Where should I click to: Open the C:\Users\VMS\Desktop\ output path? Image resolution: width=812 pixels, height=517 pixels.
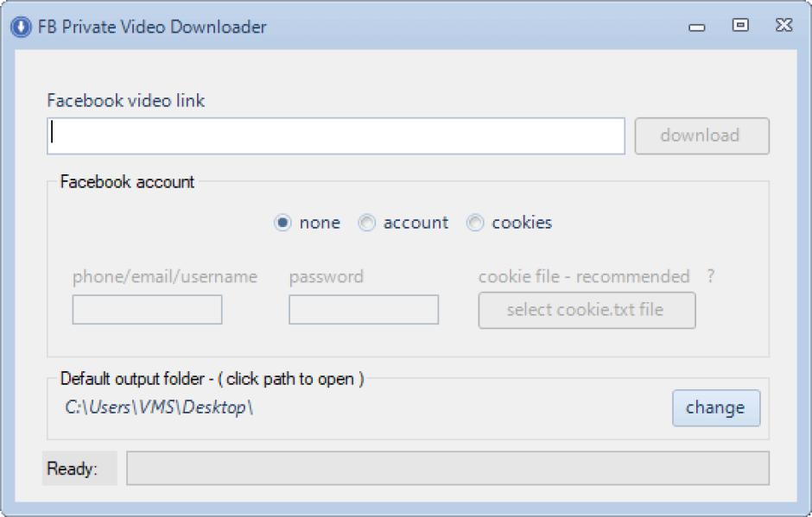tap(158, 407)
